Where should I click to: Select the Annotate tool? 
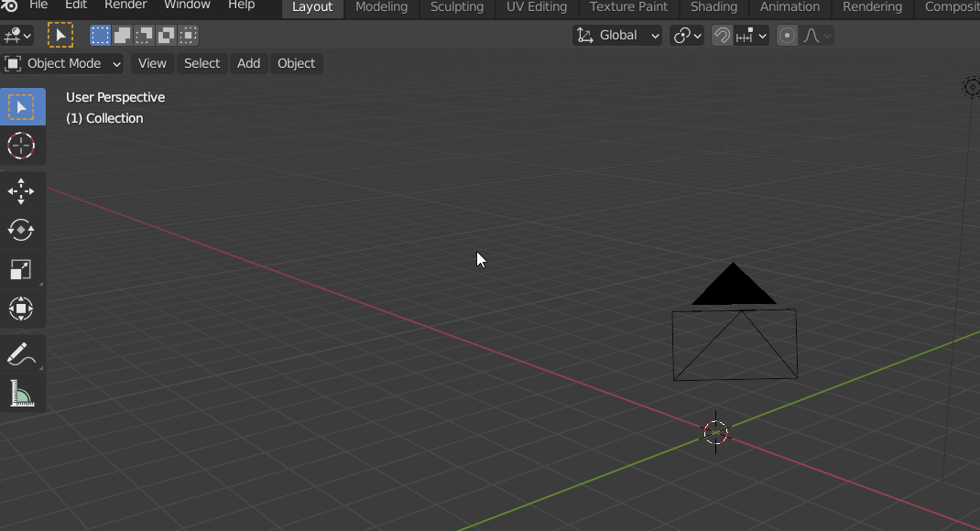pos(21,354)
